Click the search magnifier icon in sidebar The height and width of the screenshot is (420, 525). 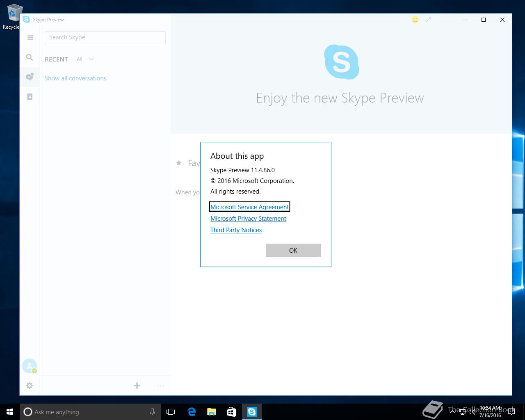coord(30,57)
